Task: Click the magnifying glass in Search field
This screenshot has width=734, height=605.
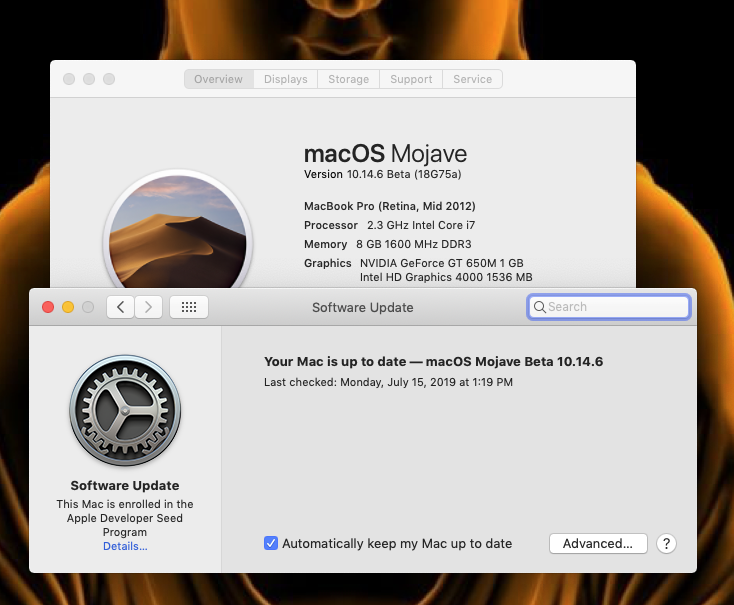Action: (539, 307)
